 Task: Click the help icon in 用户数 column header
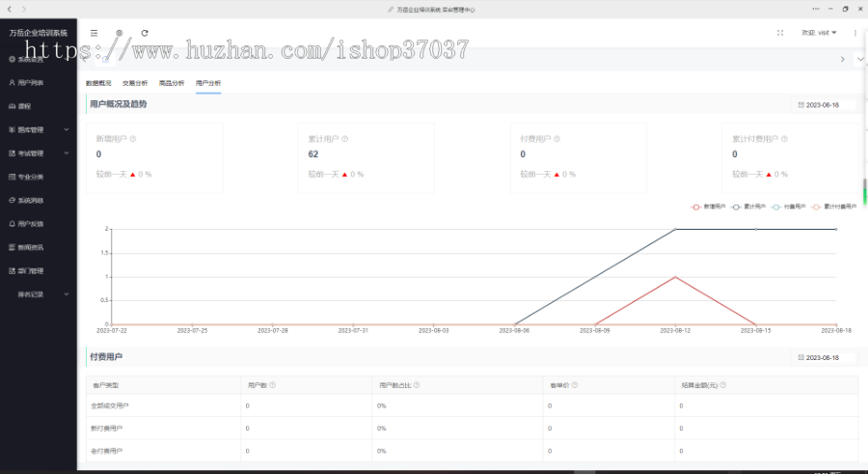272,385
